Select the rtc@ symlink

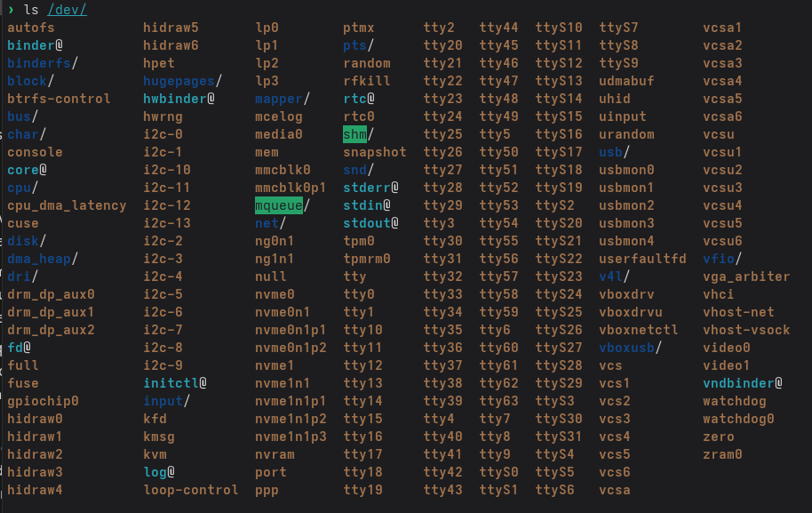pos(359,99)
